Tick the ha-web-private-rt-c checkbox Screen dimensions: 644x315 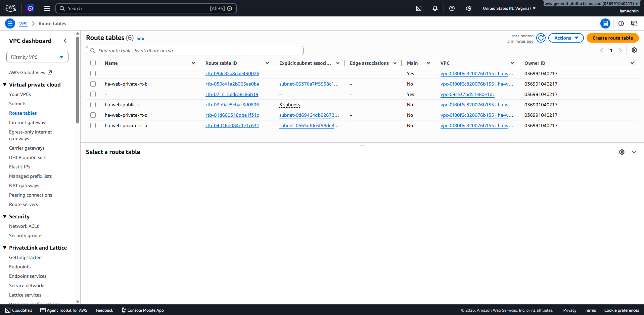[x=93, y=115]
